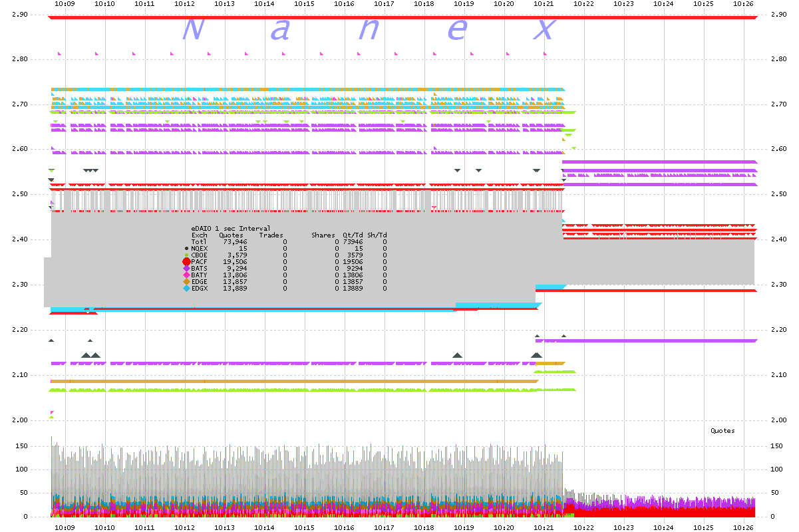Click the 10:18 label on the bottom time axis
799x532 pixels.
click(424, 528)
